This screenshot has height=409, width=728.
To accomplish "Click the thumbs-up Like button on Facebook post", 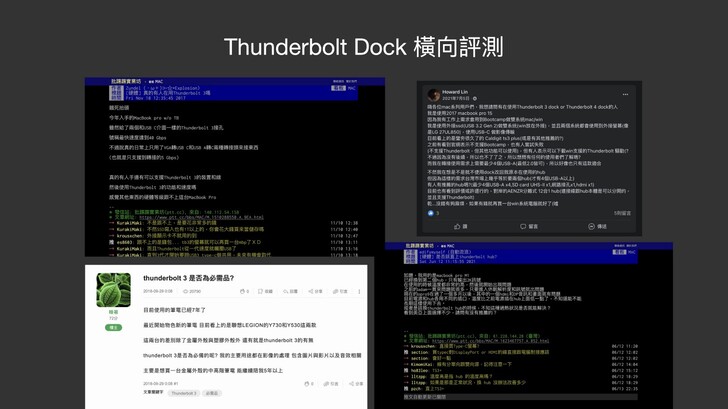I will [461, 226].
